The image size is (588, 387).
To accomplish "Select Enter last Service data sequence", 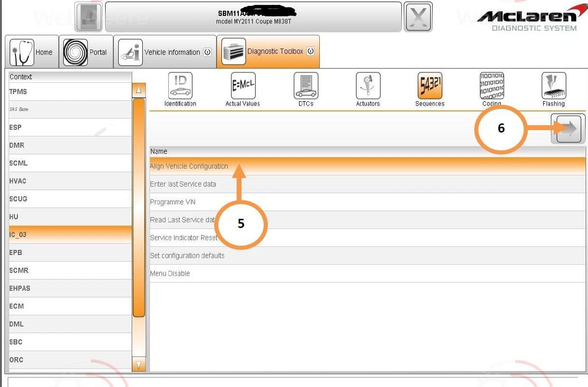I will click(368, 184).
